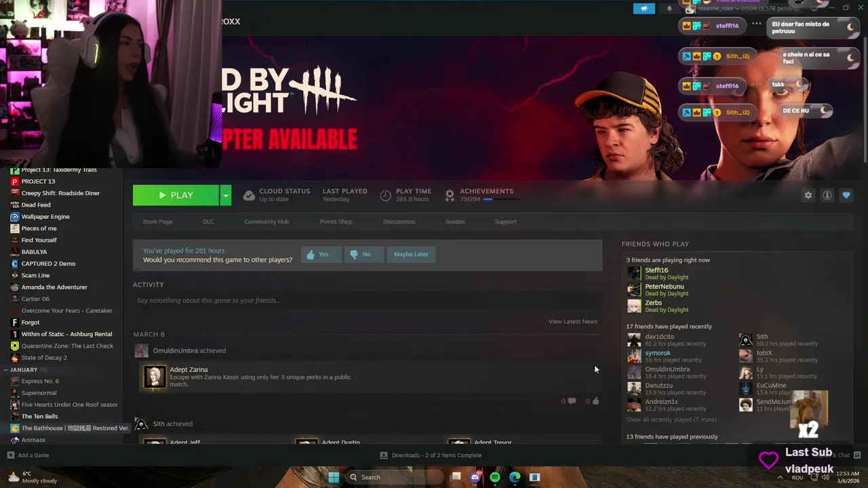This screenshot has width=868, height=488.
Task: Recommend game with Yes thumbs-up button
Action: [320, 254]
